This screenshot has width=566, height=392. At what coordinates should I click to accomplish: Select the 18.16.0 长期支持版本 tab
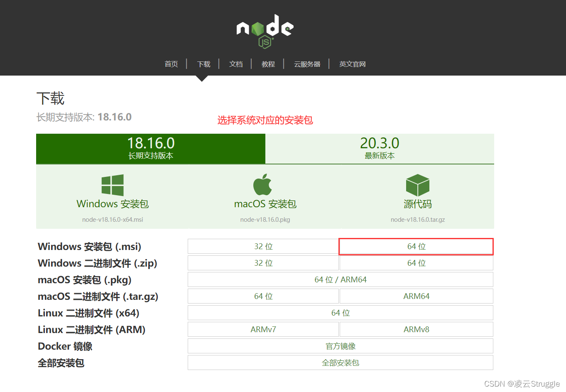point(151,149)
